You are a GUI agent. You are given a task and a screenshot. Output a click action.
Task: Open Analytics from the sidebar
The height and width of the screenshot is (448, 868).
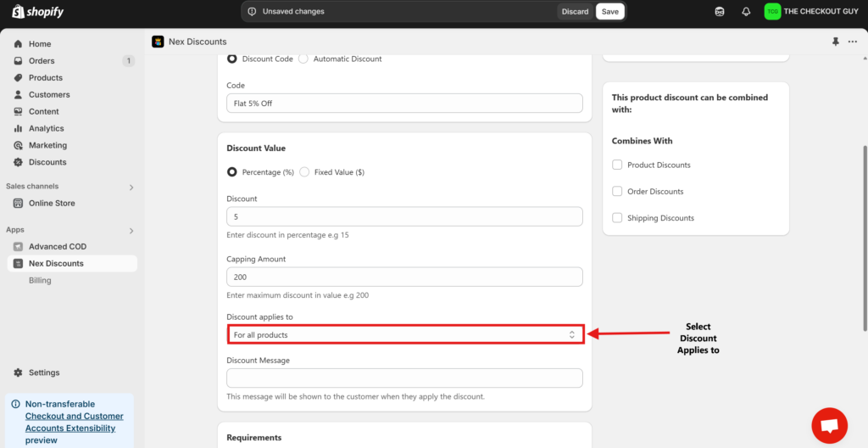[46, 128]
